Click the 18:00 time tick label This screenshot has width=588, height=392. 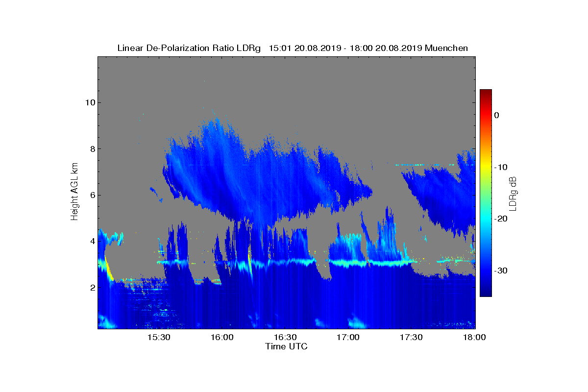[x=475, y=338]
